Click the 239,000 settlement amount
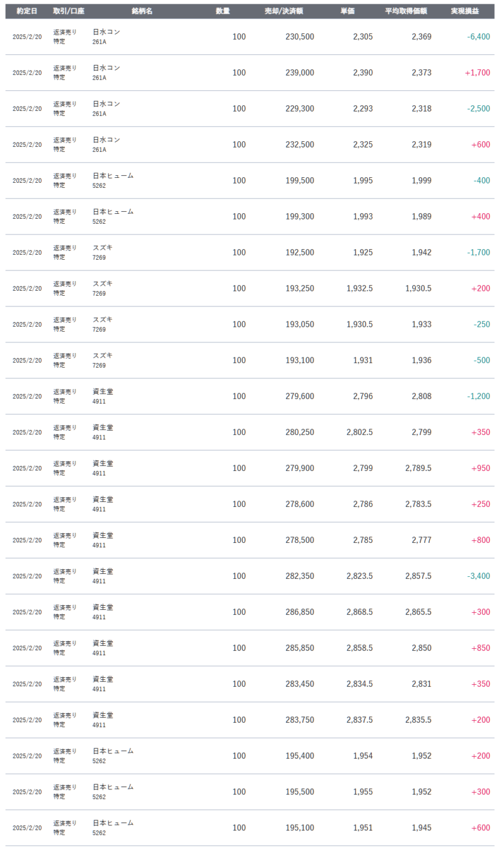Viewport: 504px width, 855px height. coord(299,73)
